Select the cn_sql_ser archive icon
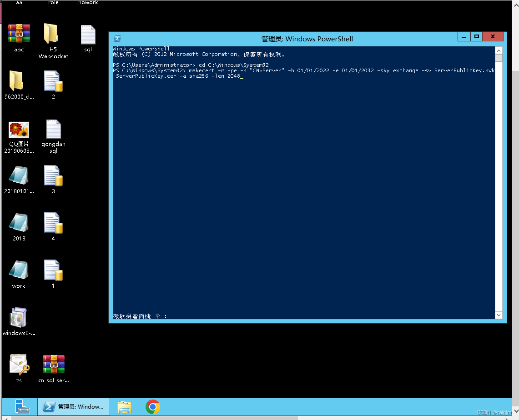 pos(53,365)
